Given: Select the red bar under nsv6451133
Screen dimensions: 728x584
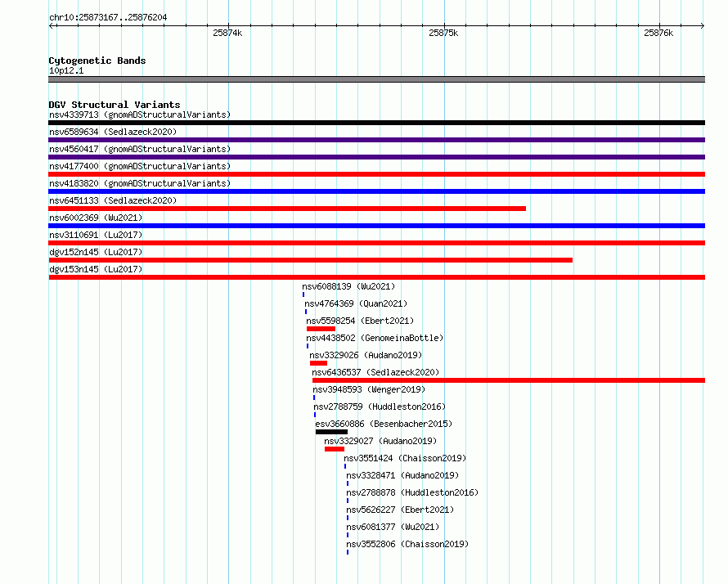Looking at the screenshot, I should pos(287,209).
